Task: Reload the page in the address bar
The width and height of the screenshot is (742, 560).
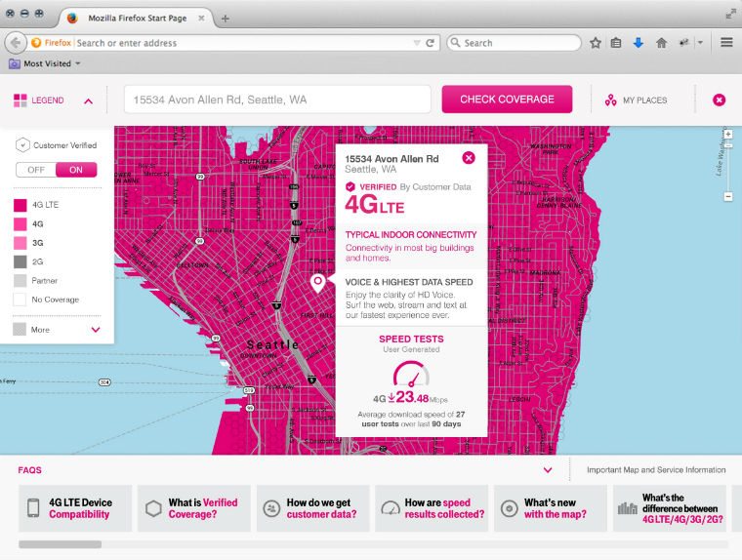Action: 429,43
